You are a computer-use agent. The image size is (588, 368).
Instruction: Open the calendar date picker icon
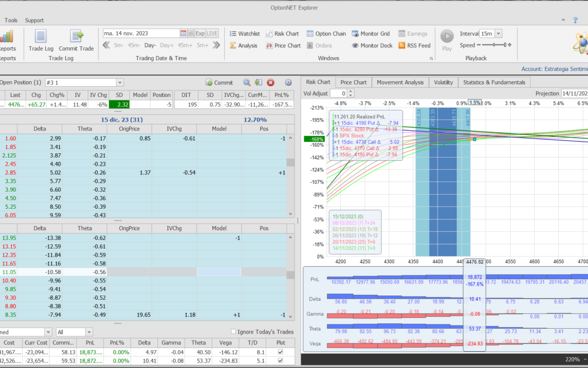coord(183,33)
